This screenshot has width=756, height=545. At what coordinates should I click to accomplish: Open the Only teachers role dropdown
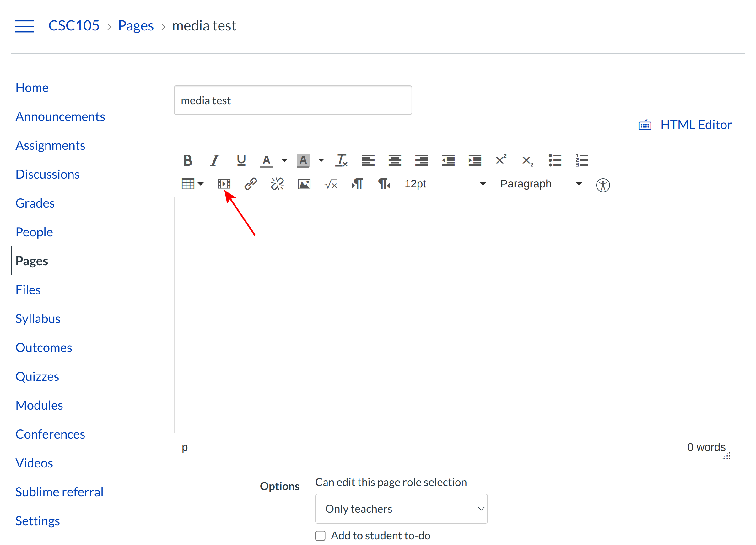[401, 509]
